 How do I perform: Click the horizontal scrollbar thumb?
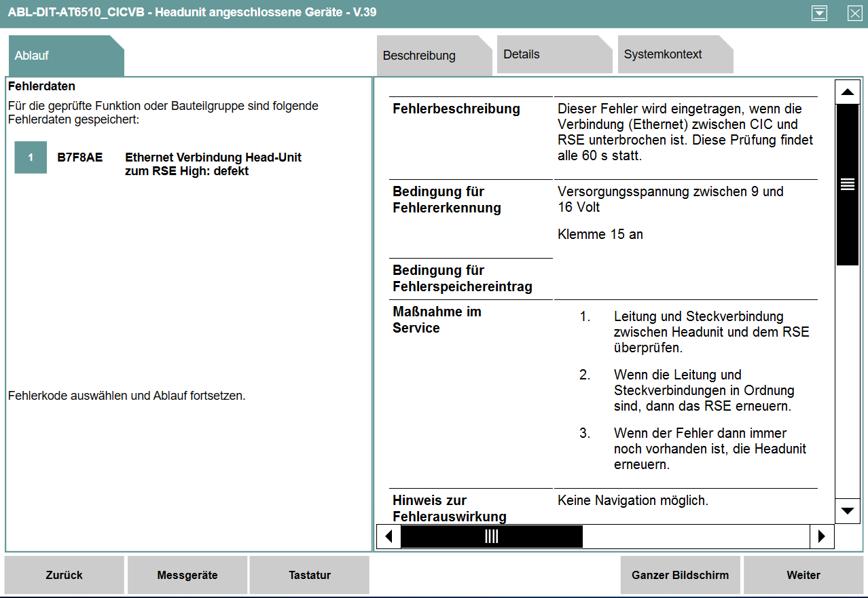(492, 536)
